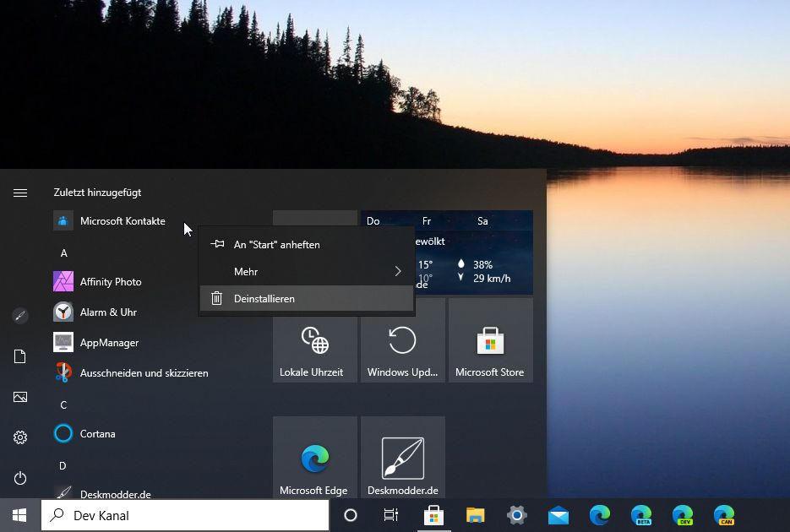The height and width of the screenshot is (532, 790).
Task: Open Deskmodder.de list entry
Action: (101, 493)
